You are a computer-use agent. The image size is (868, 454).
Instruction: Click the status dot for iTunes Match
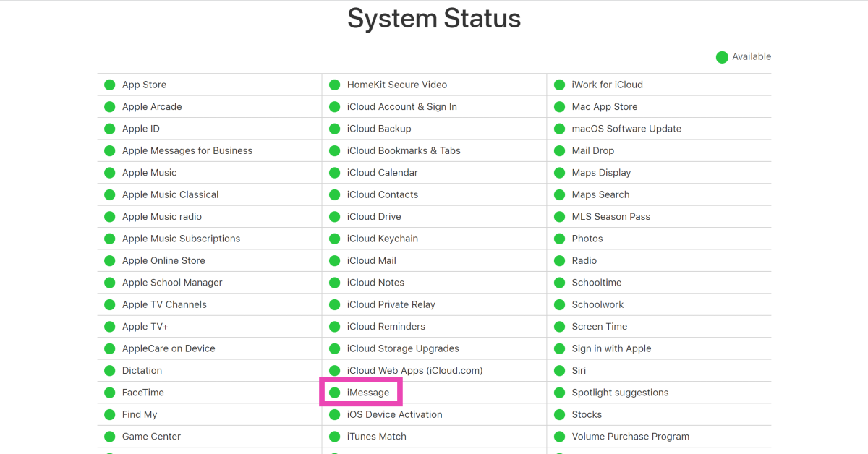[x=334, y=437]
